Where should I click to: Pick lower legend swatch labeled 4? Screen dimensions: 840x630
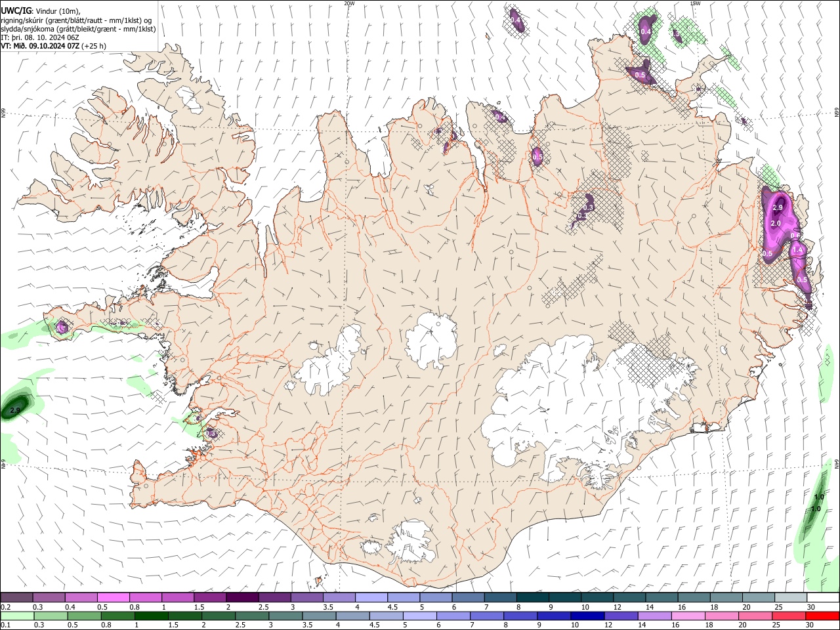point(352,616)
